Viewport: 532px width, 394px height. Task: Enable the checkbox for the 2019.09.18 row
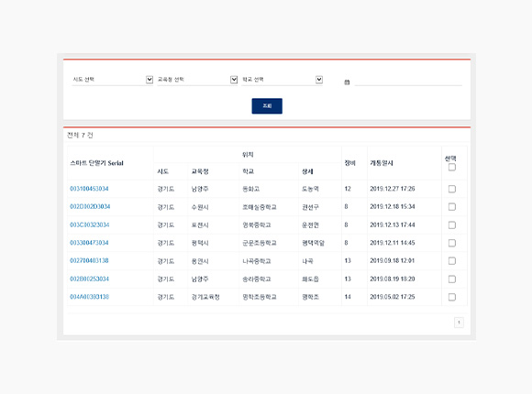452,261
